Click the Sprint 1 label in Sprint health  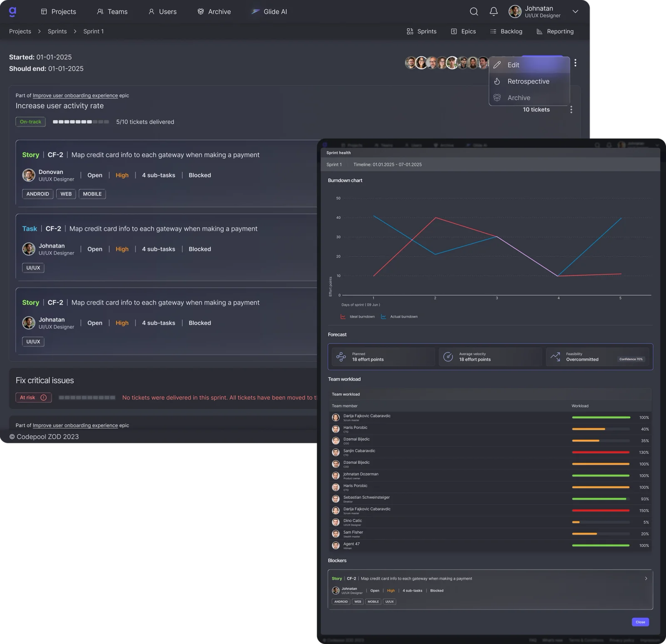click(334, 165)
